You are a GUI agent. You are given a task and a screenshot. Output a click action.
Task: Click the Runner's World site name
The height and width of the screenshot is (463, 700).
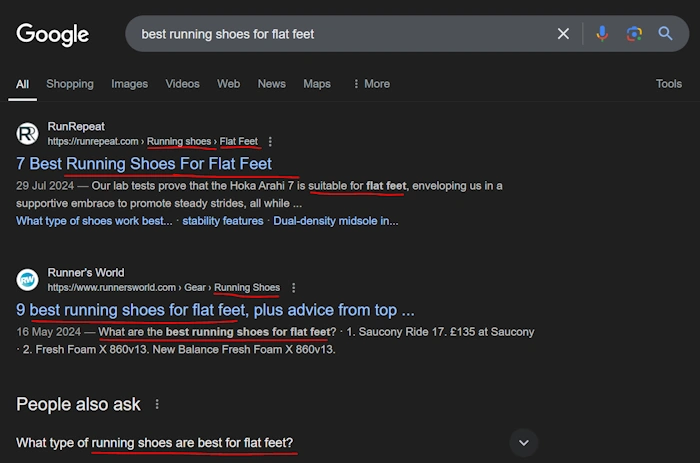[x=86, y=273]
